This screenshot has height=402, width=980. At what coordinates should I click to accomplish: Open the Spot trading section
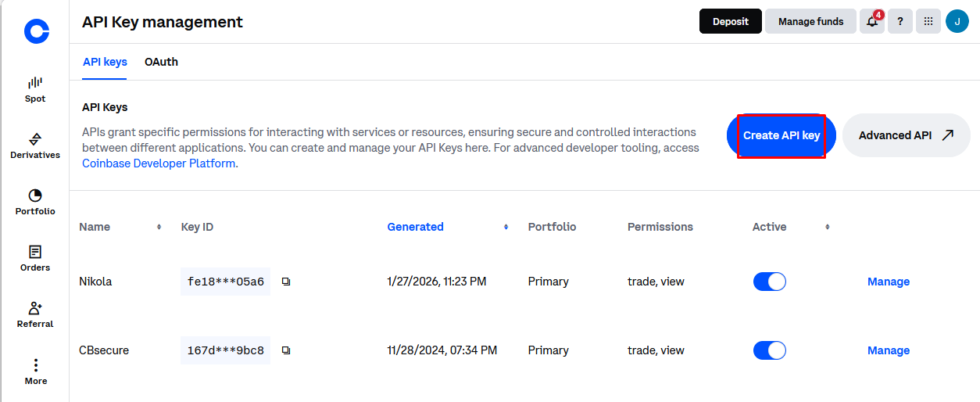click(x=35, y=89)
